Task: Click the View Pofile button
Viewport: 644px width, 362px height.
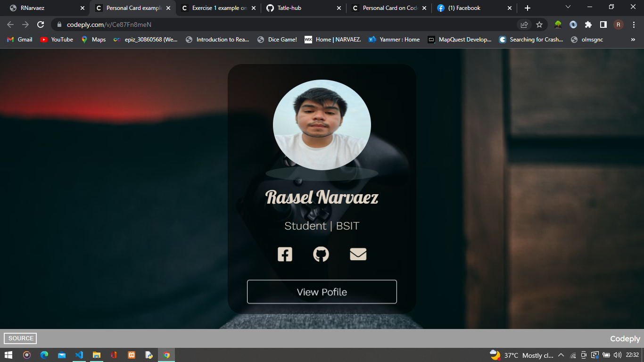Action: pos(322,292)
